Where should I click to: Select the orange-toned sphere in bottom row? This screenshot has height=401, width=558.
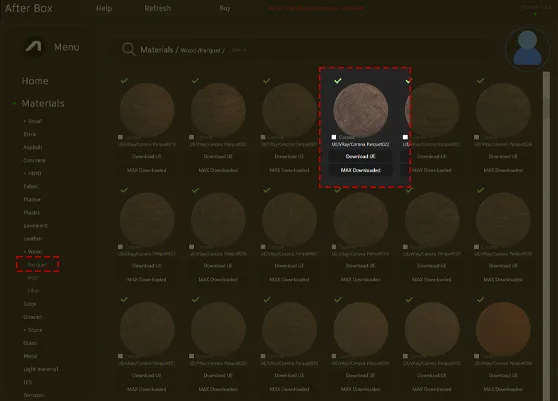click(503, 329)
